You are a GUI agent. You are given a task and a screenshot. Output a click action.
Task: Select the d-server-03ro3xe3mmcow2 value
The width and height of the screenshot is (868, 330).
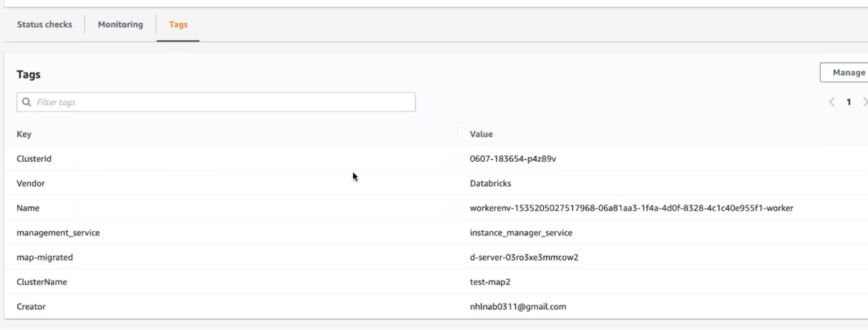[524, 258]
